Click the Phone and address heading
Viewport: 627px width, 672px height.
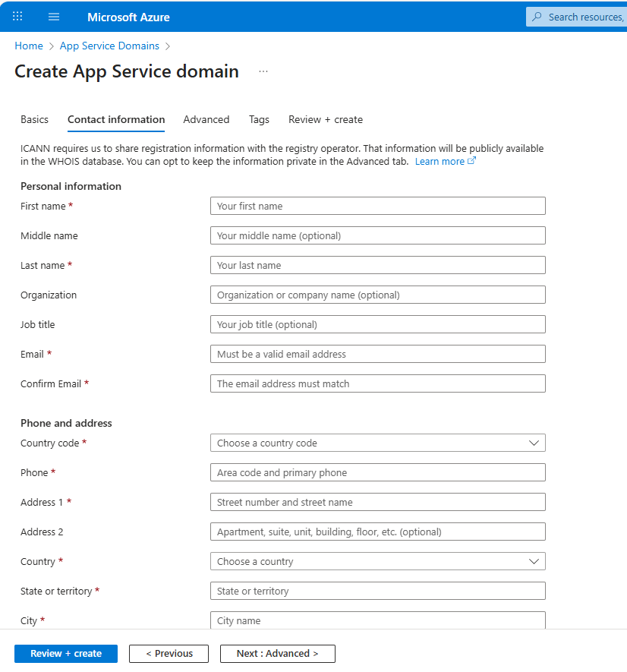(x=66, y=424)
